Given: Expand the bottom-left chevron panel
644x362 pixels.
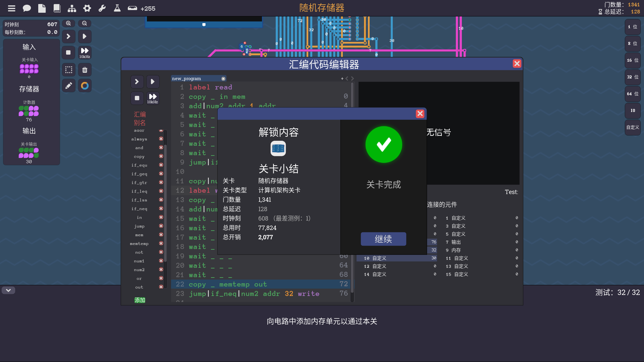Looking at the screenshot, I should pos(8,290).
